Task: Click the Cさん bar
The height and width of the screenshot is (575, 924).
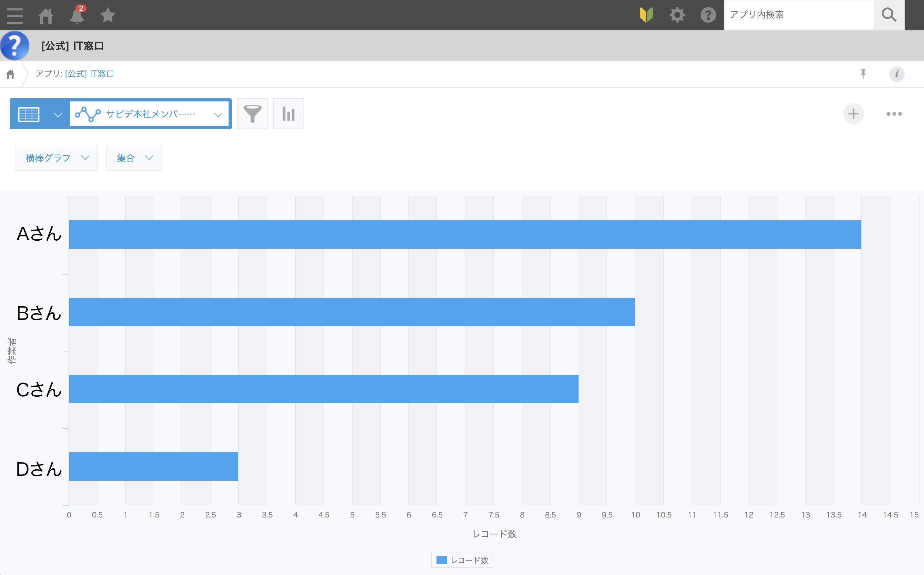Action: pyautogui.click(x=323, y=389)
